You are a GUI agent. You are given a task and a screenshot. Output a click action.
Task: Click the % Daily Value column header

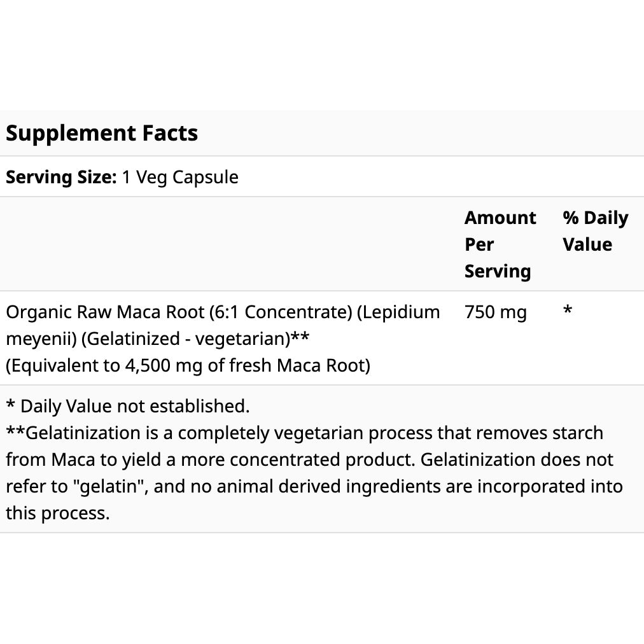click(x=595, y=231)
